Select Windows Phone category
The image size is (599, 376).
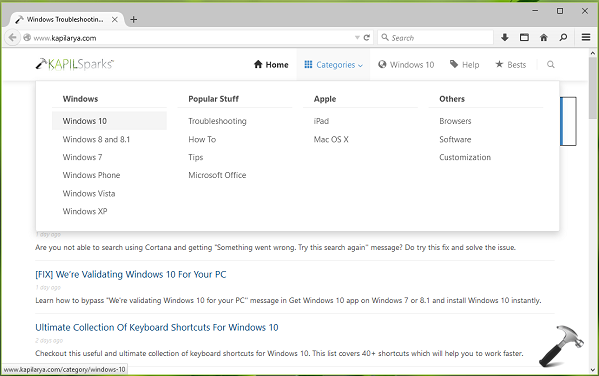tap(91, 175)
